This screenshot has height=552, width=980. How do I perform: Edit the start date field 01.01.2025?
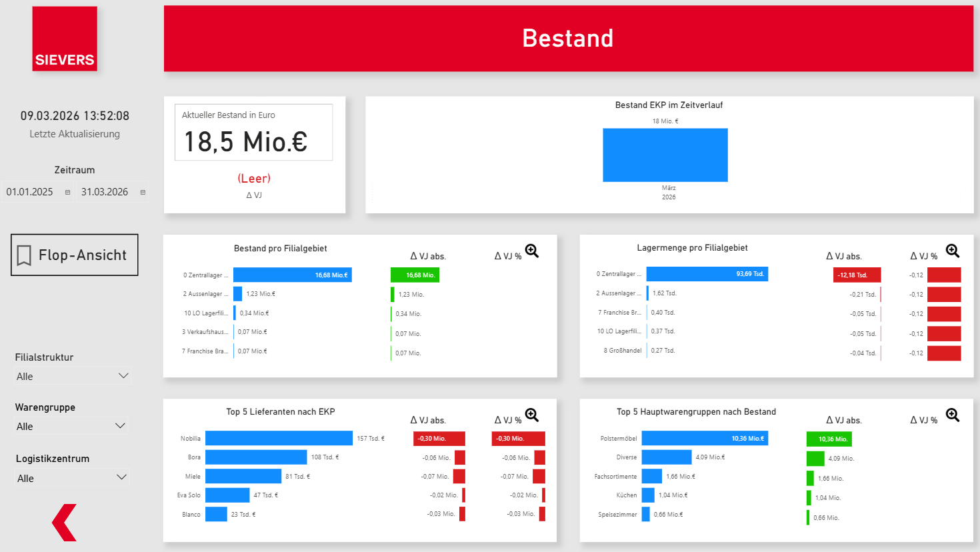click(x=30, y=192)
